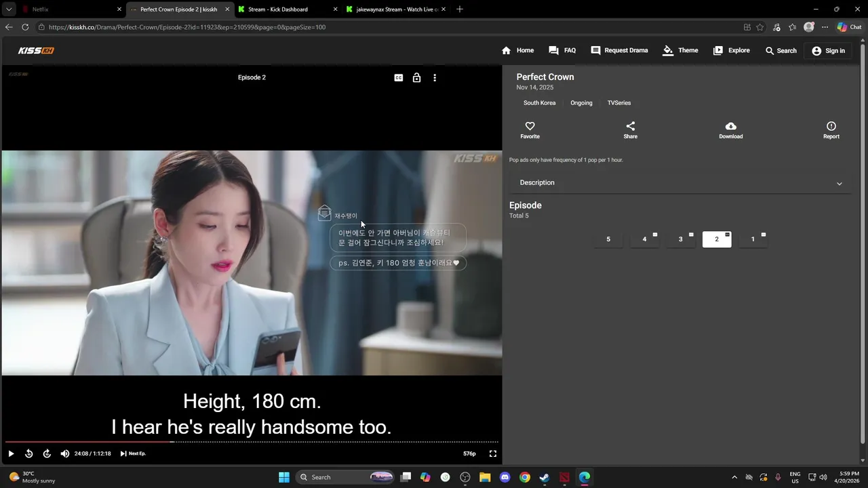
Task: Click the Perfect Crown title text
Action: pyautogui.click(x=545, y=77)
